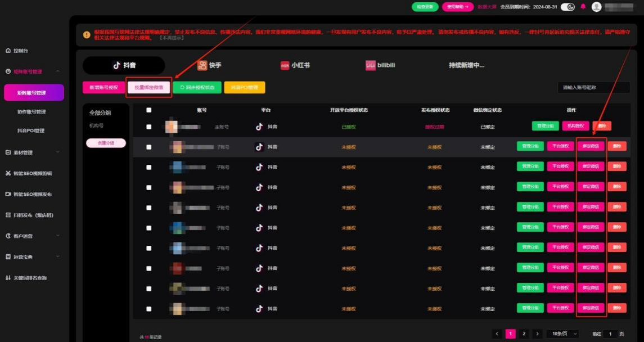Click the 智能SEO视频发布 camera icon

[8, 194]
